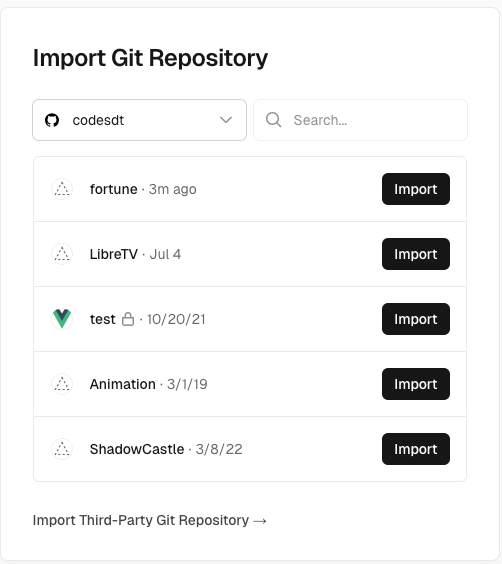502x564 pixels.
Task: Focus the Search repositories field
Action: pos(360,120)
